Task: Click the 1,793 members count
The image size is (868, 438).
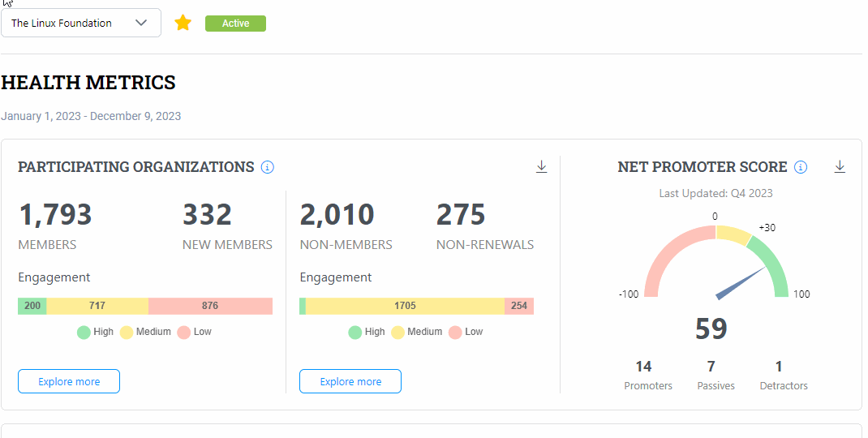Action: pos(55,215)
